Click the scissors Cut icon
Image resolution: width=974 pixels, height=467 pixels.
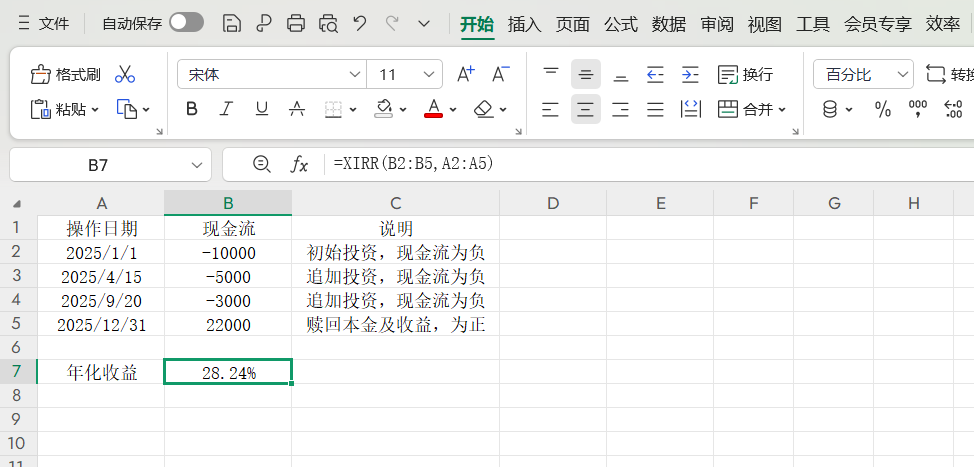(x=125, y=75)
